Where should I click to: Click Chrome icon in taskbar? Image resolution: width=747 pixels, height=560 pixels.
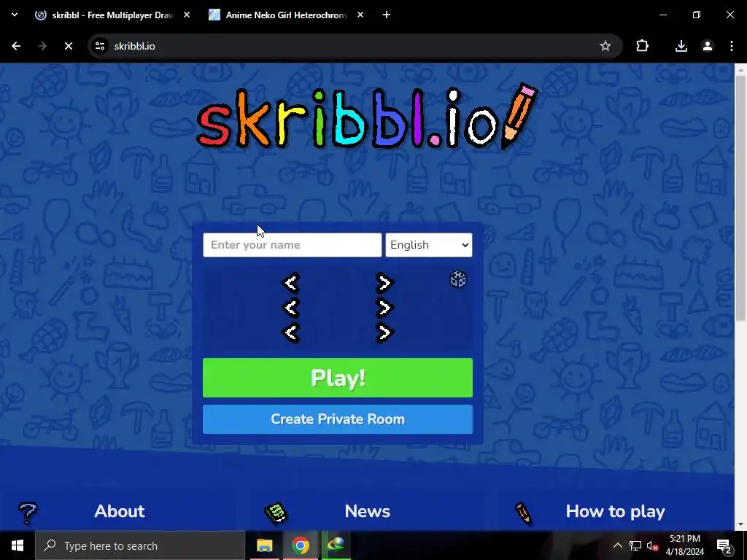(301, 545)
